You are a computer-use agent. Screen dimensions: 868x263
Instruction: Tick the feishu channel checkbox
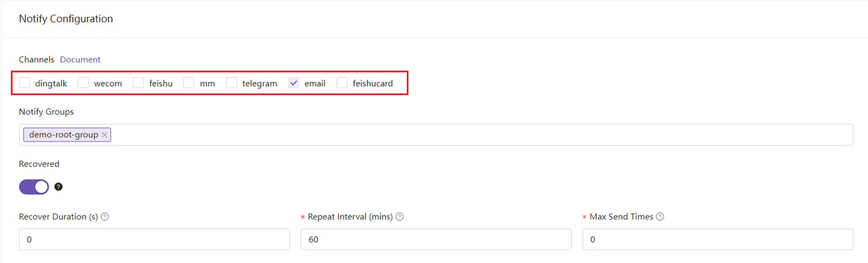pyautogui.click(x=138, y=83)
